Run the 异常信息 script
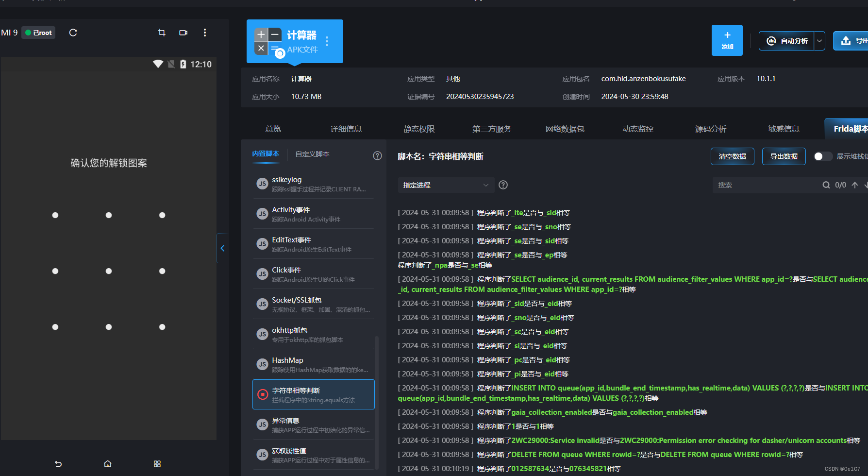868x476 pixels. click(263, 425)
